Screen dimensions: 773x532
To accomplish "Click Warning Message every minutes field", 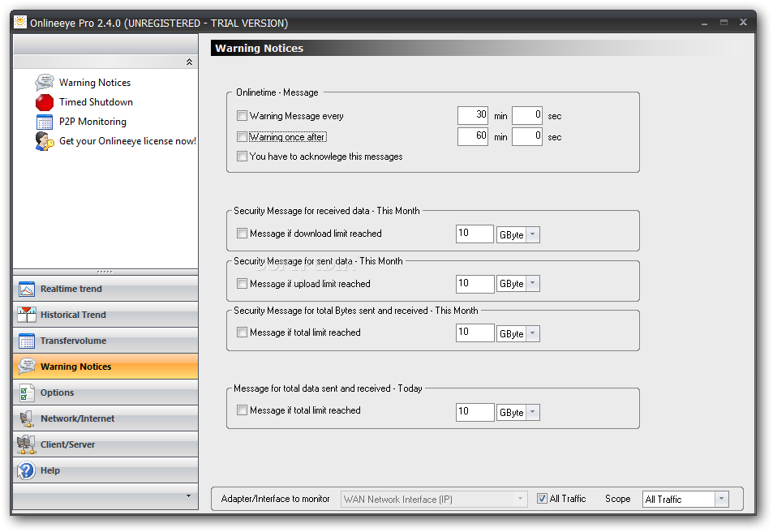I will coord(473,115).
